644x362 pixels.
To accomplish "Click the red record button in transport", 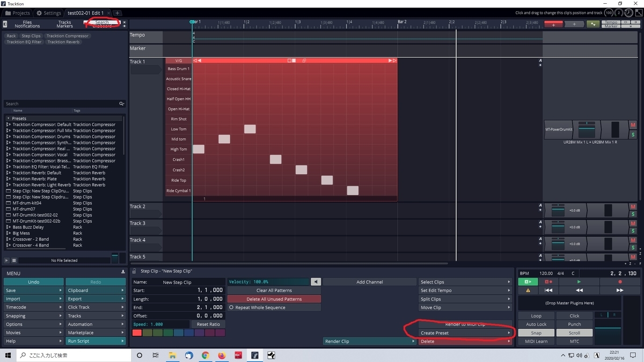I will (620, 282).
